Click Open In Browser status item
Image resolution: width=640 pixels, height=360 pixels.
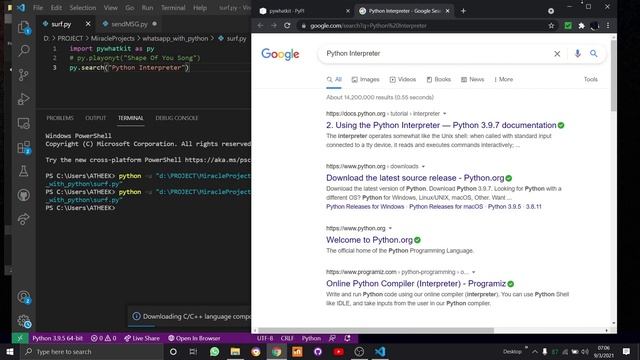point(194,338)
